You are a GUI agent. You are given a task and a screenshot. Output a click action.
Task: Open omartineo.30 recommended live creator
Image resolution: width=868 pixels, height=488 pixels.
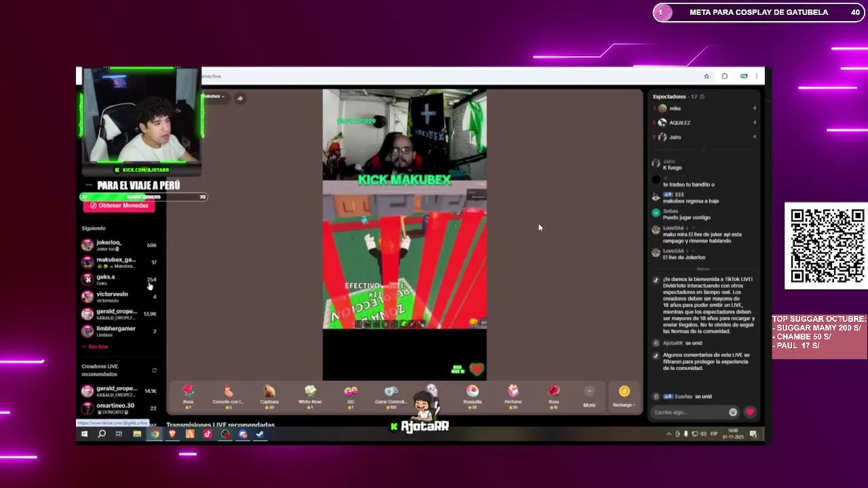point(119,408)
